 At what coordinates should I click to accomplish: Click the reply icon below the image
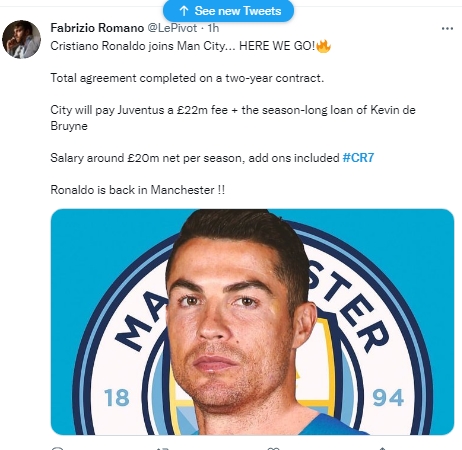[x=57, y=448]
